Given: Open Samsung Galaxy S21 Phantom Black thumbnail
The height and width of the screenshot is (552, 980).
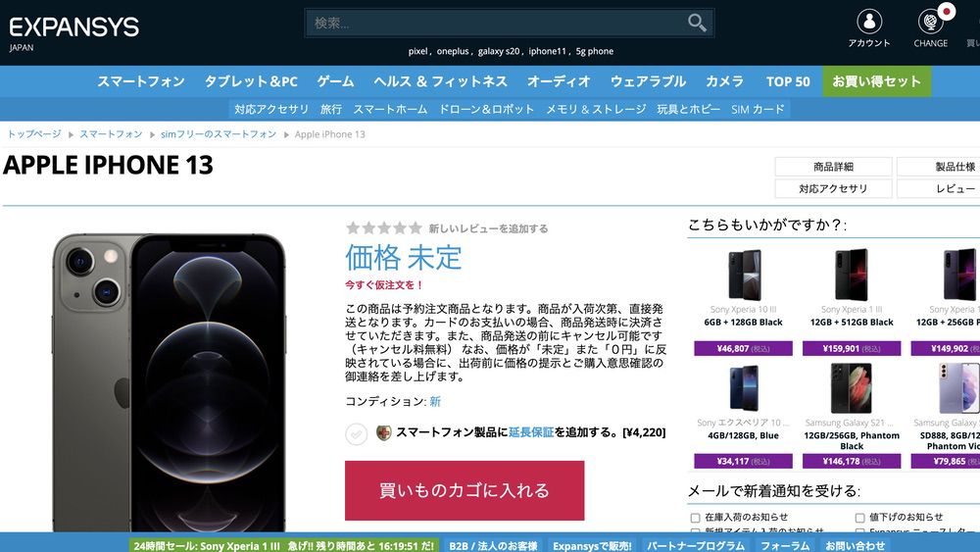Looking at the screenshot, I should point(852,388).
